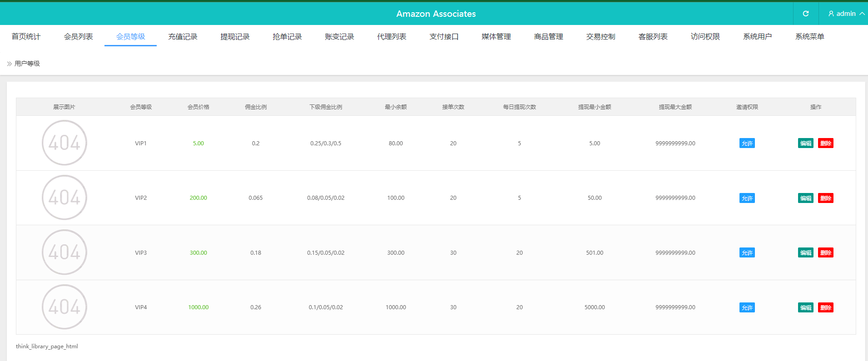Open 客服列表 tab
868x361 pixels.
[x=653, y=36]
